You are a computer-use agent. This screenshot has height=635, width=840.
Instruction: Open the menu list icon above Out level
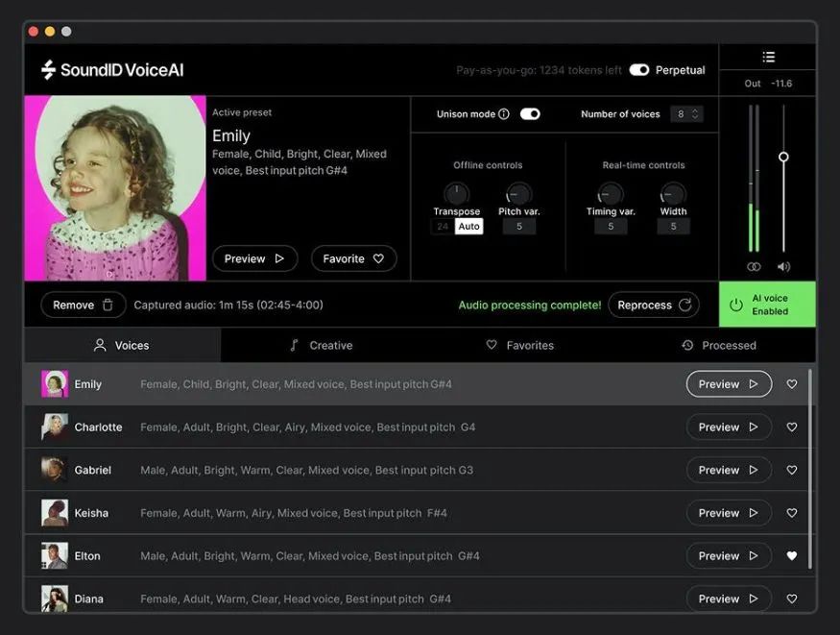[x=768, y=57]
